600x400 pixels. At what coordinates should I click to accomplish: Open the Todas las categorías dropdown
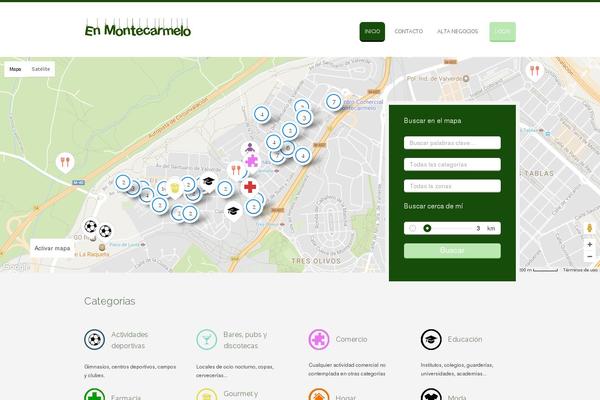coord(452,164)
